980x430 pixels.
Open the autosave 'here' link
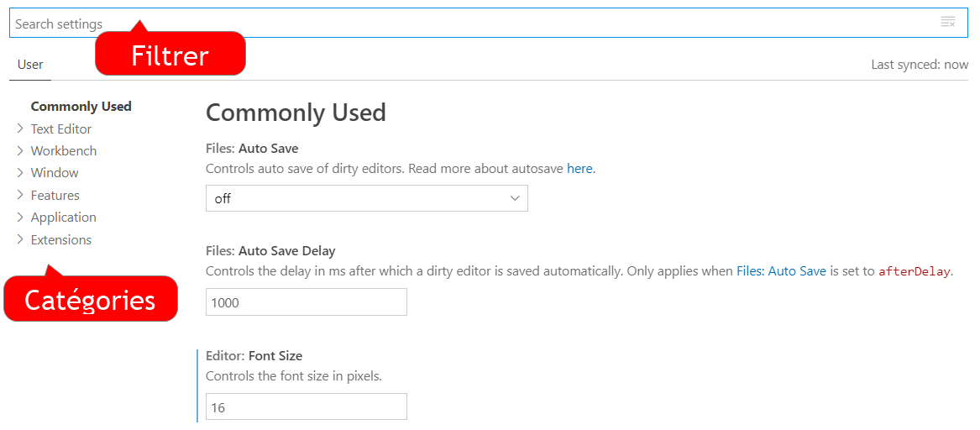coord(579,169)
